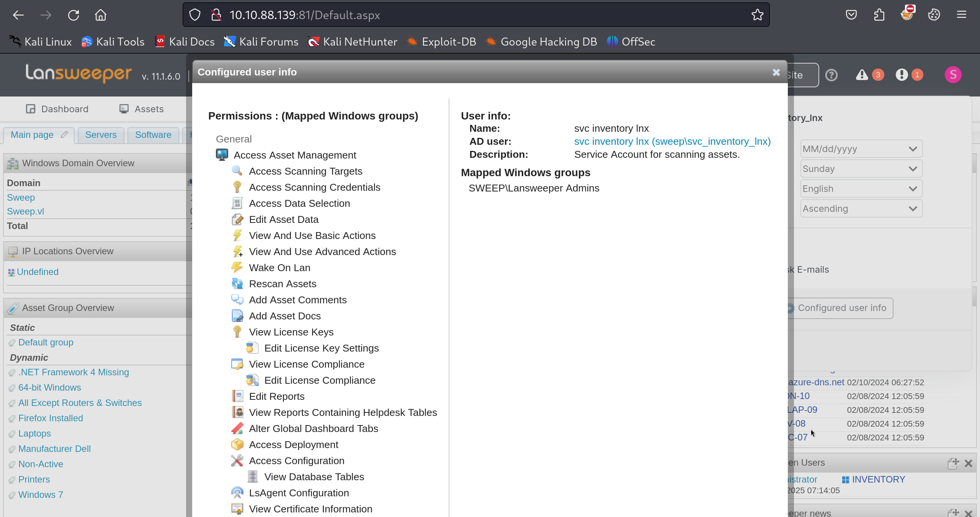Open the Firefox extensions puzzle icon
This screenshot has height=517, width=980.
[879, 15]
